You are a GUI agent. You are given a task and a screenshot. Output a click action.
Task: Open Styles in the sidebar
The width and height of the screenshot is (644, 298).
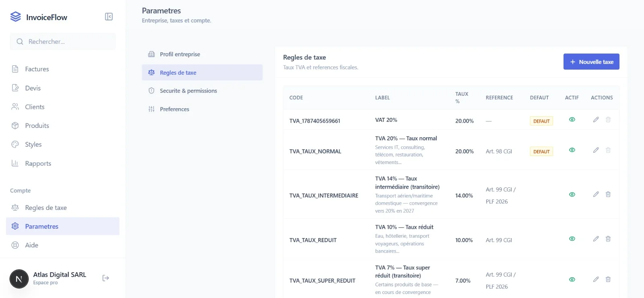tap(63, 144)
